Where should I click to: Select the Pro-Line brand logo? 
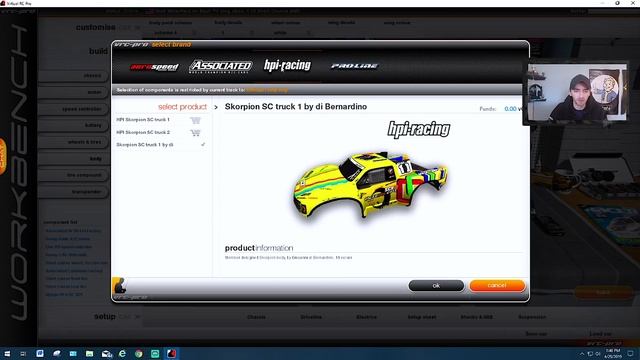click(354, 66)
